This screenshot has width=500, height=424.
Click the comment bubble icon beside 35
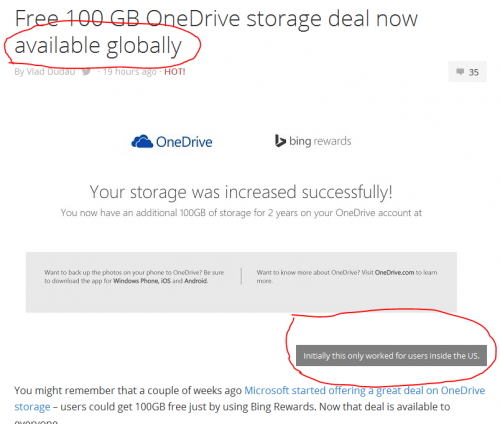pyautogui.click(x=460, y=72)
